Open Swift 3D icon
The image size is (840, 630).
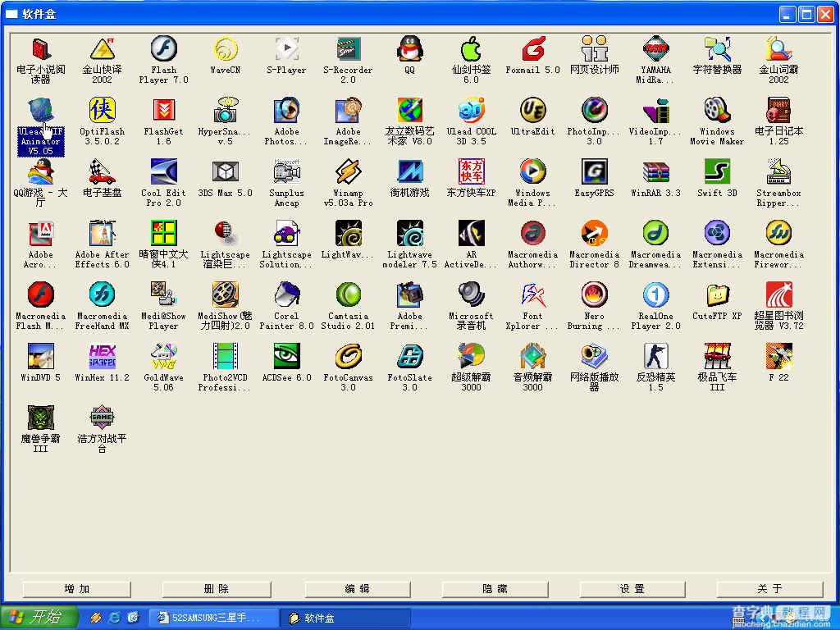coord(717,172)
